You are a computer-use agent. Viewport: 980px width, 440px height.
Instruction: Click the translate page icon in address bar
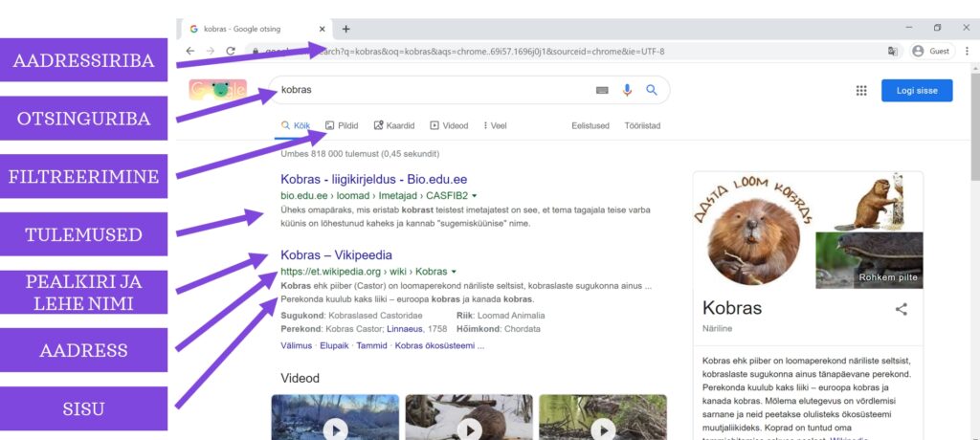click(x=893, y=52)
